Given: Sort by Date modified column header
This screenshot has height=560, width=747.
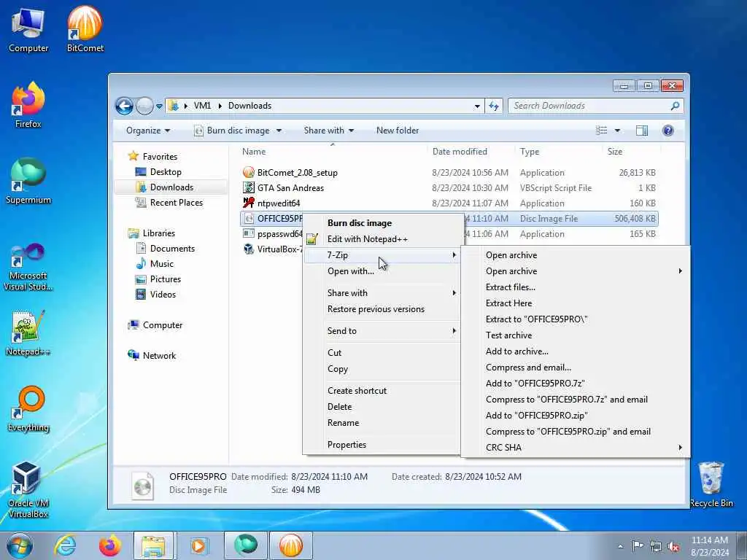Looking at the screenshot, I should coord(460,152).
